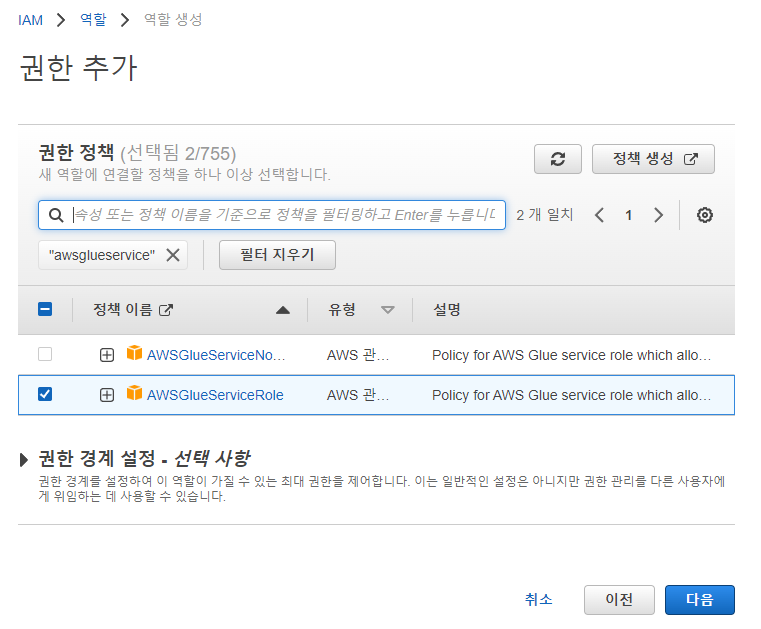Expand details of AWSGlueServiceNo... policy

107,355
